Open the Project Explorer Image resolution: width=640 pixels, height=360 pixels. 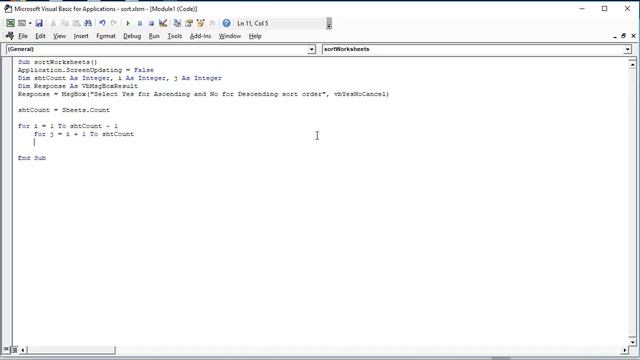point(177,23)
